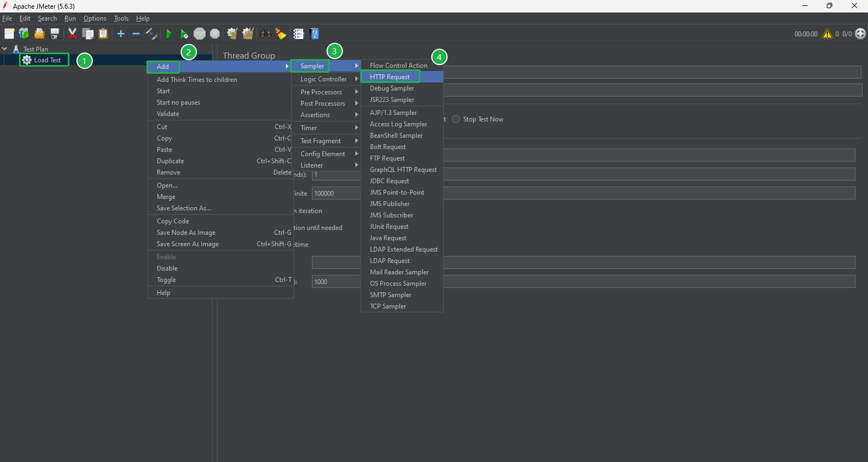
Task: Expand the Assertions submenu
Action: [327, 115]
